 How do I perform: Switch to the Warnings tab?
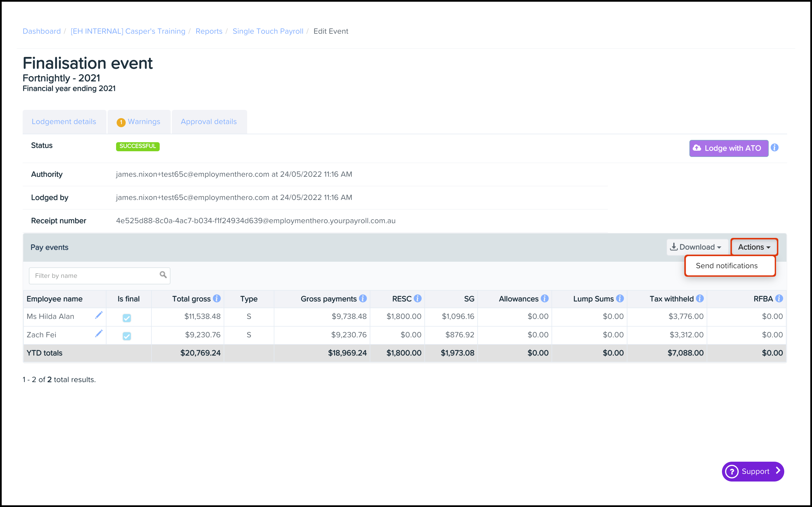[x=139, y=122]
